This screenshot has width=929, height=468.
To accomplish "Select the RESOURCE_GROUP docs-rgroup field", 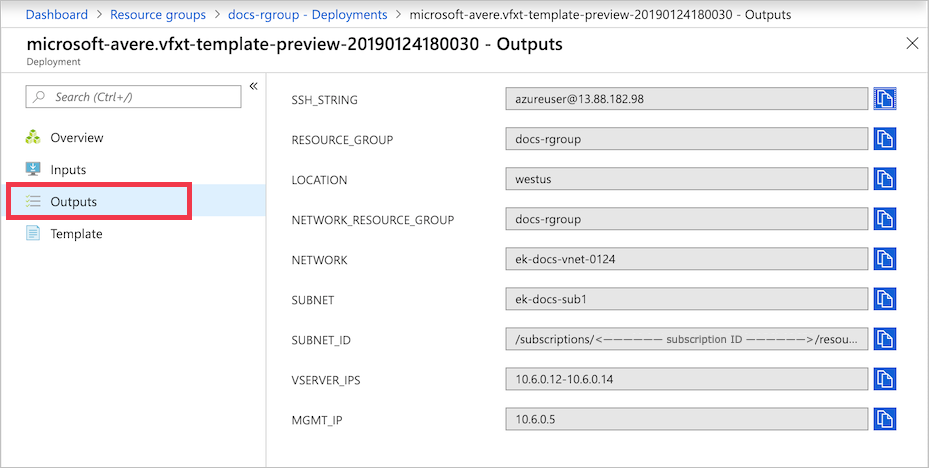I will (687, 139).
